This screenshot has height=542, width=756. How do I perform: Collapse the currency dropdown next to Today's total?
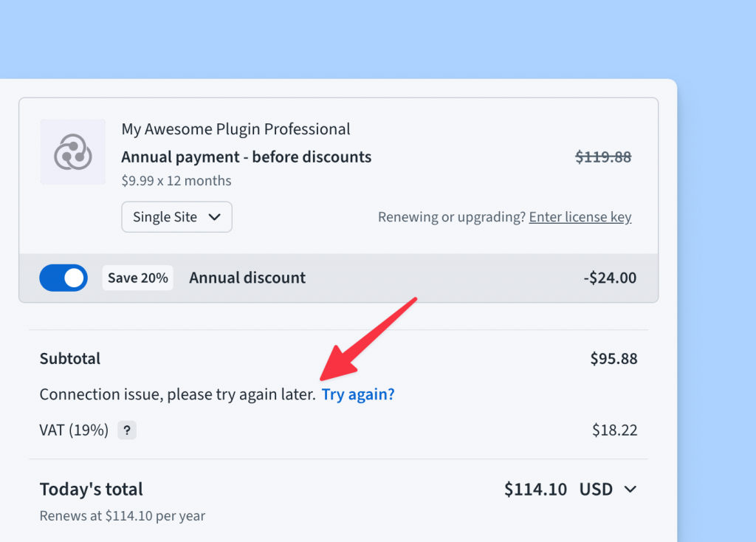[631, 489]
